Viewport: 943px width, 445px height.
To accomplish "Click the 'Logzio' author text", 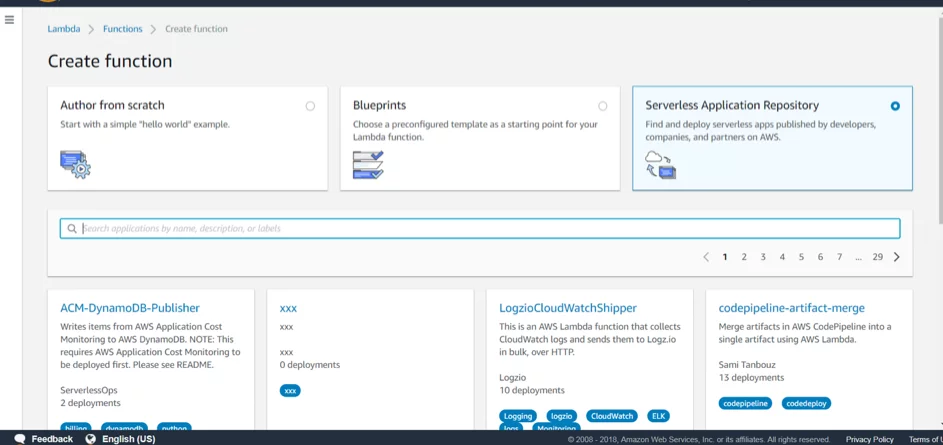I will 512,378.
